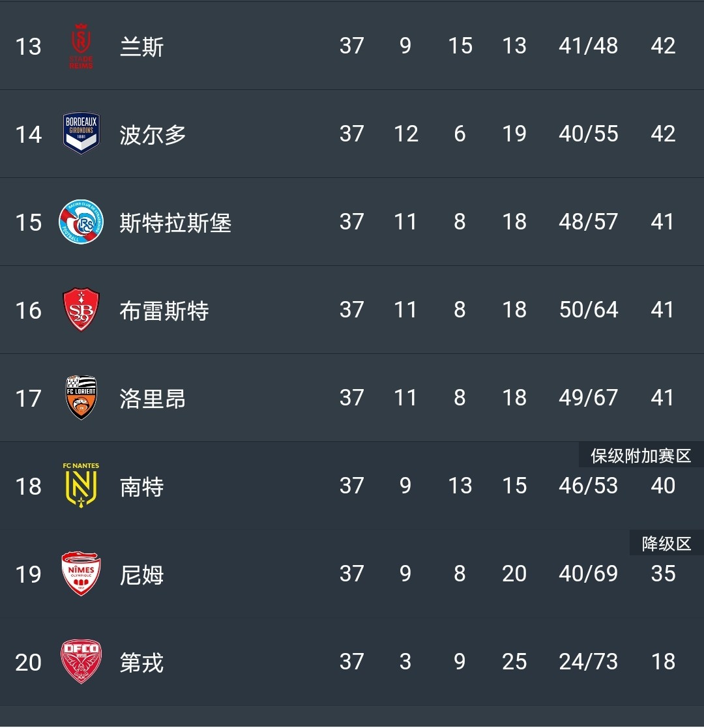The image size is (704, 728).
Task: Open the Stade Brest club crest
Action: click(81, 310)
